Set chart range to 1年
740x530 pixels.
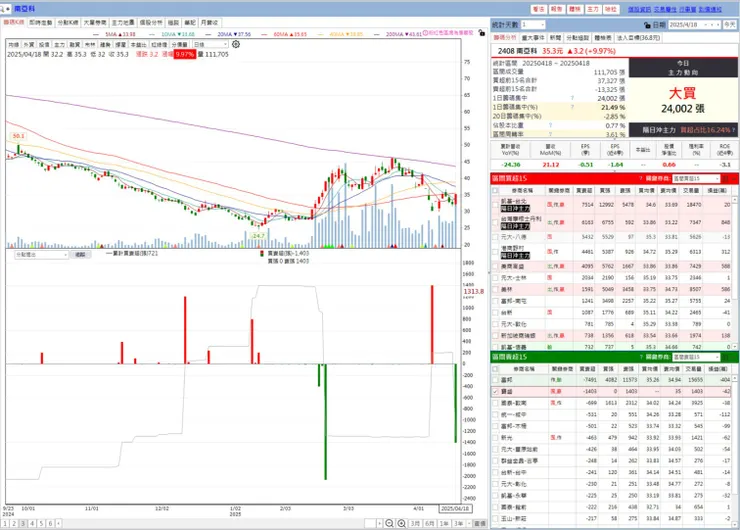coord(444,523)
